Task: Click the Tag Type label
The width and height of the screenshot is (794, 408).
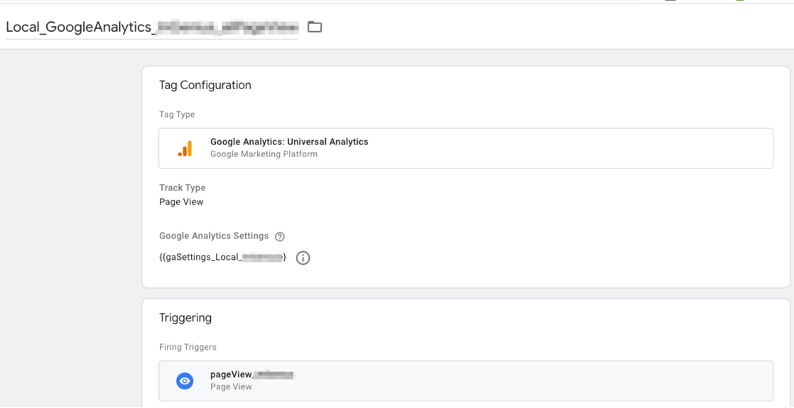Action: [x=177, y=115]
